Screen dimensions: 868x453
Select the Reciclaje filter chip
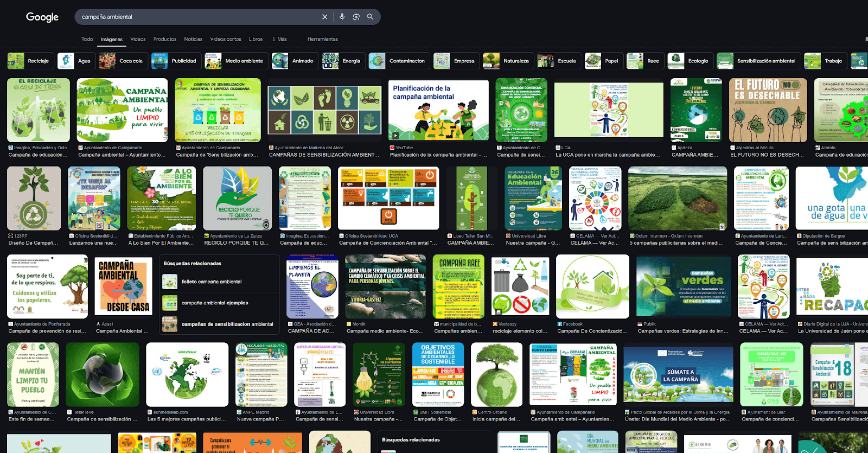pyautogui.click(x=31, y=61)
